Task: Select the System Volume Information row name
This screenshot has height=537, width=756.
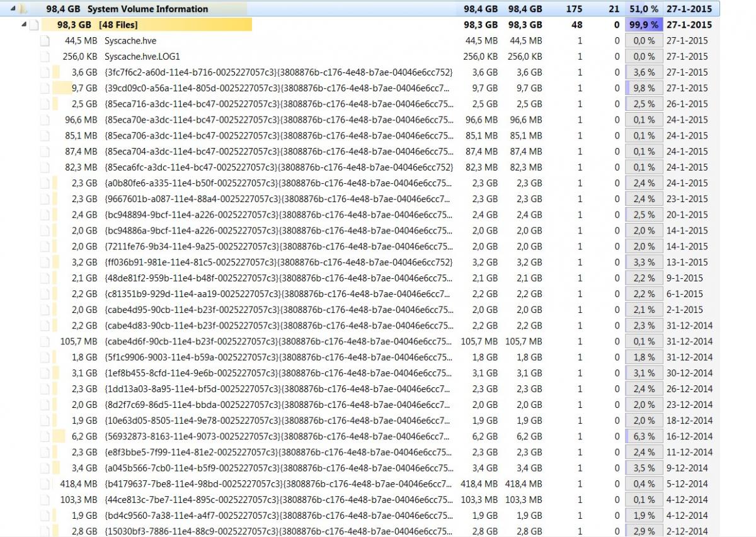Action: 147,9
